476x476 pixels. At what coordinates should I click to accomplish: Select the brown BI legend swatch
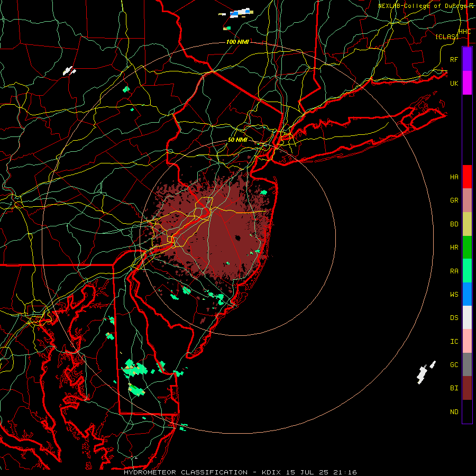click(x=467, y=388)
